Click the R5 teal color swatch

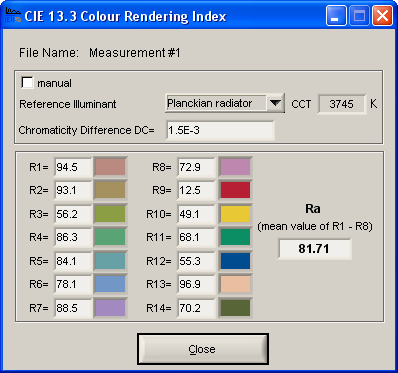tap(110, 261)
